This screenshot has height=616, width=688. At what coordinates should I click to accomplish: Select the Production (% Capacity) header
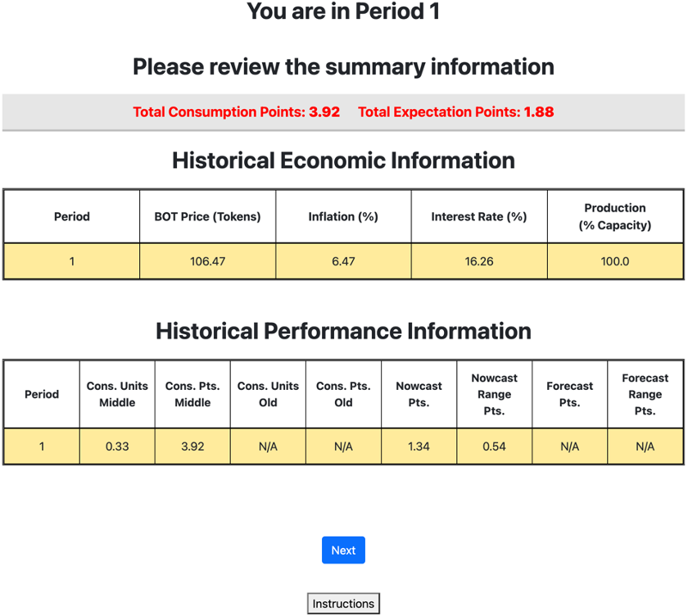614,216
